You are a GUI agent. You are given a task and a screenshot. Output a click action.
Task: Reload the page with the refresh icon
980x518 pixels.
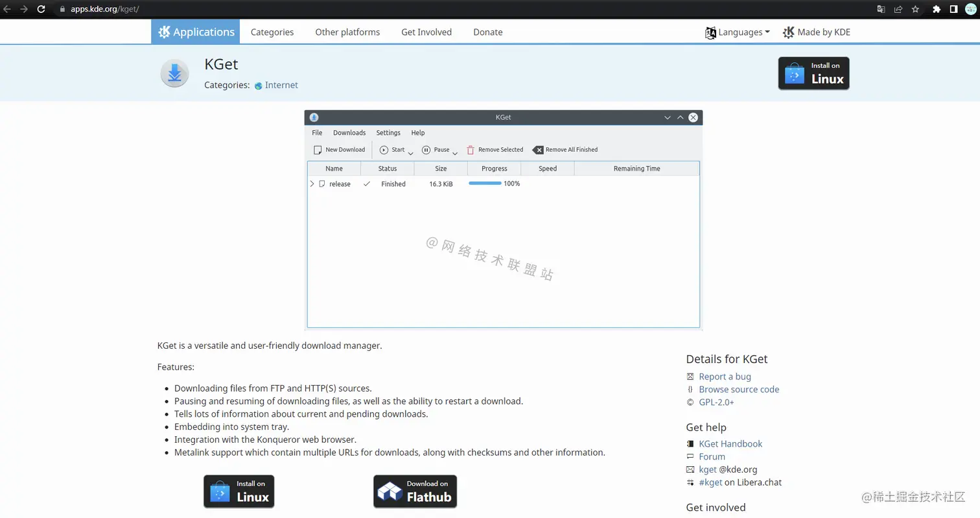point(41,9)
